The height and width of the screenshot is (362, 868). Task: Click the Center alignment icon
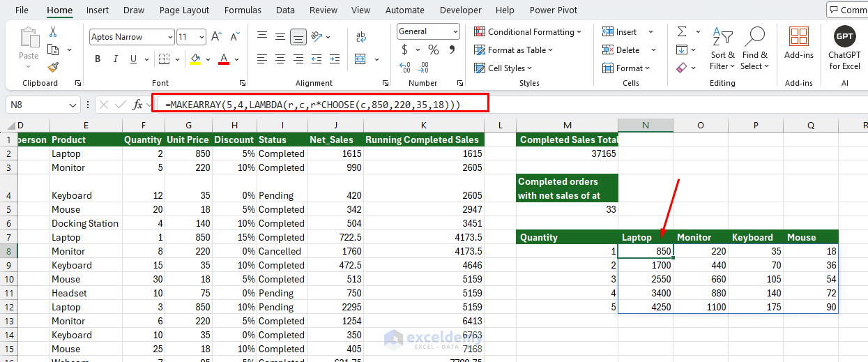(280, 59)
